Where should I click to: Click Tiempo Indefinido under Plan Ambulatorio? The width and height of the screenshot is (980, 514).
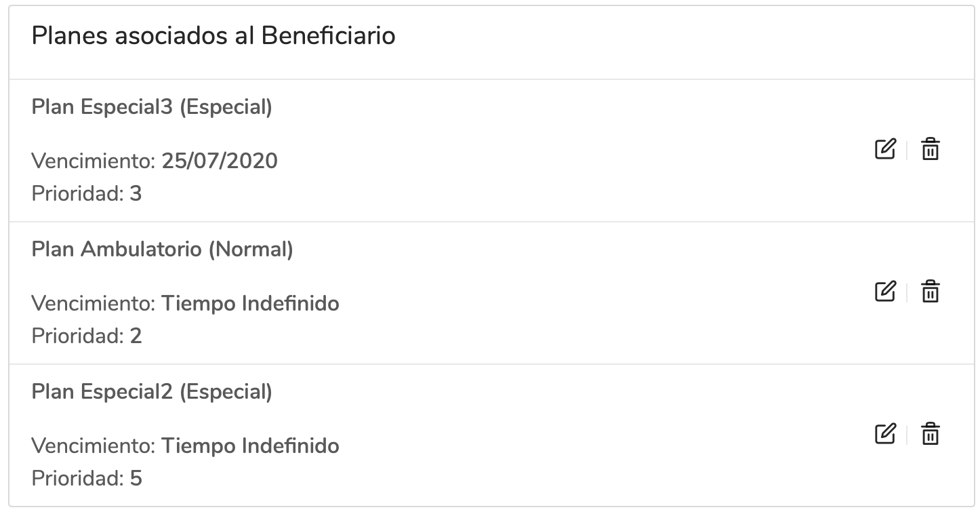point(250,303)
